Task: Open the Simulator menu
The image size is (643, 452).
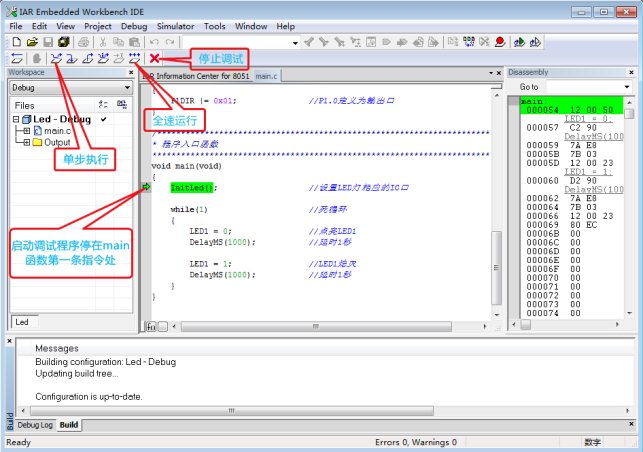Action: point(176,26)
